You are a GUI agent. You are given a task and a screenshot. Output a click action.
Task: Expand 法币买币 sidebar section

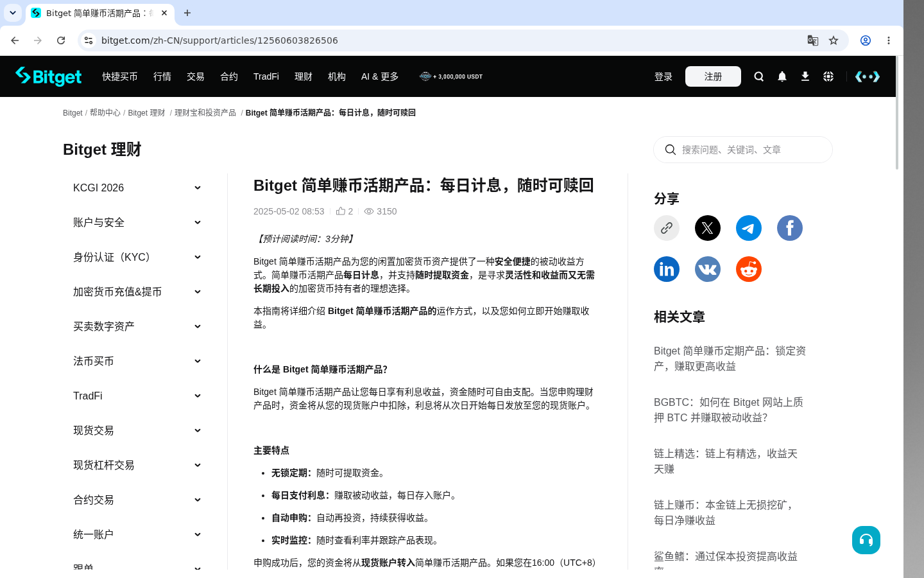click(x=137, y=361)
